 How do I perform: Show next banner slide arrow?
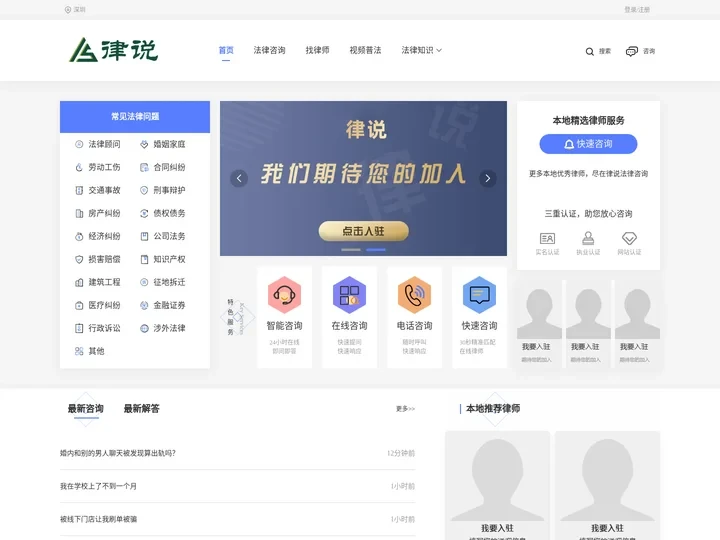point(488,178)
